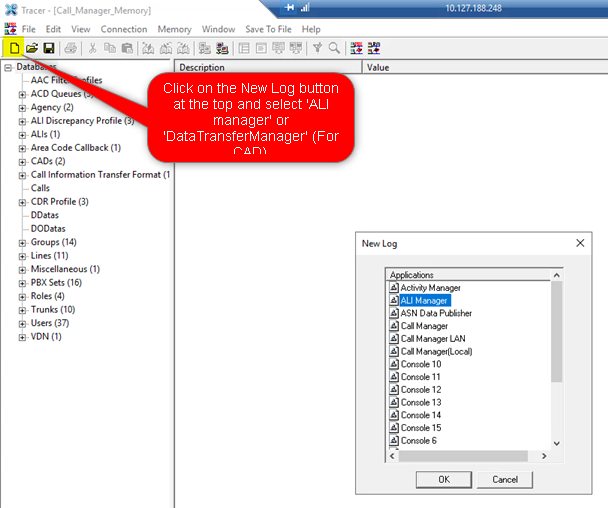Click the magnifying glass search icon
608x508 pixels.
coord(334,48)
